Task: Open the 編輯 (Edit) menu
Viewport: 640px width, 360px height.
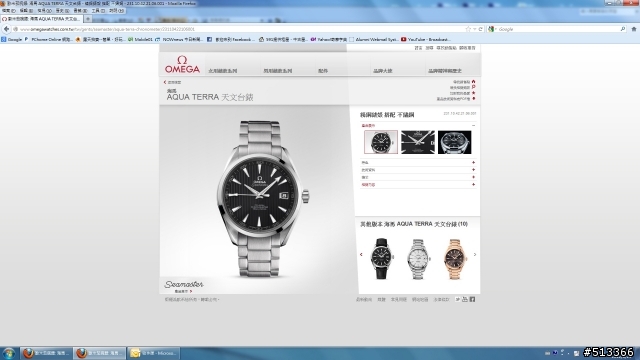Action: [26, 11]
